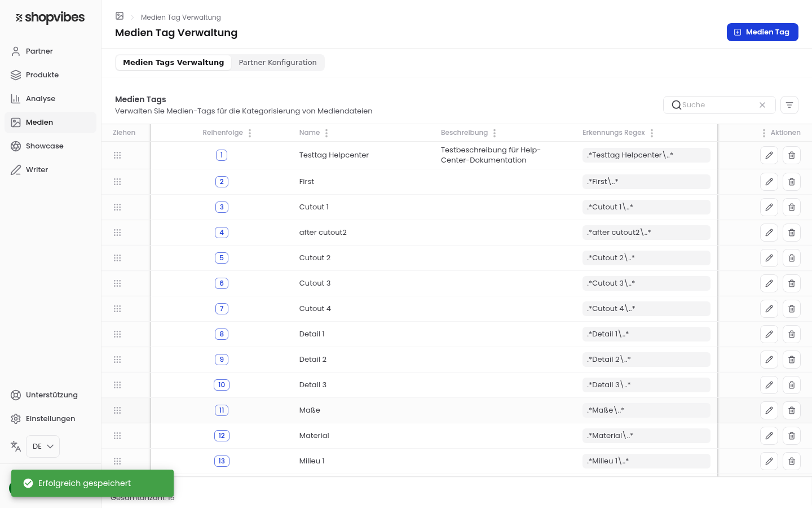Click order badge number 10
Image resolution: width=812 pixels, height=508 pixels.
click(x=222, y=385)
